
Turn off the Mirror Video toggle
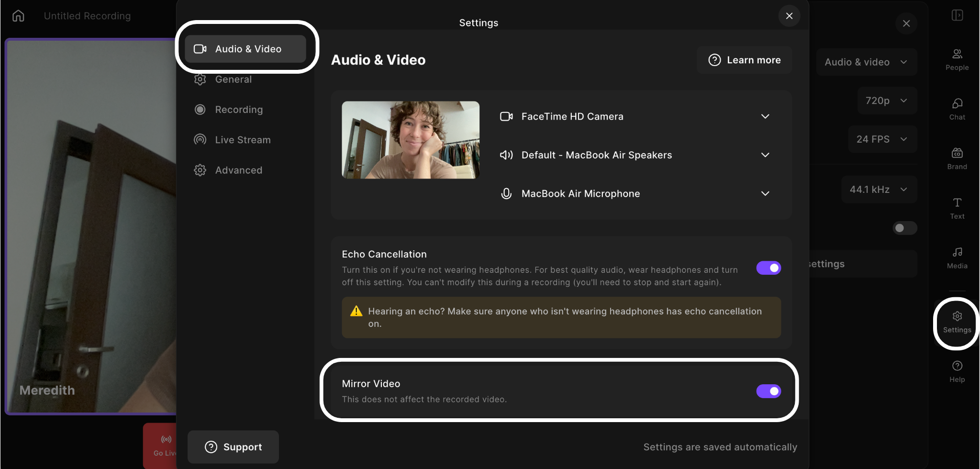768,391
